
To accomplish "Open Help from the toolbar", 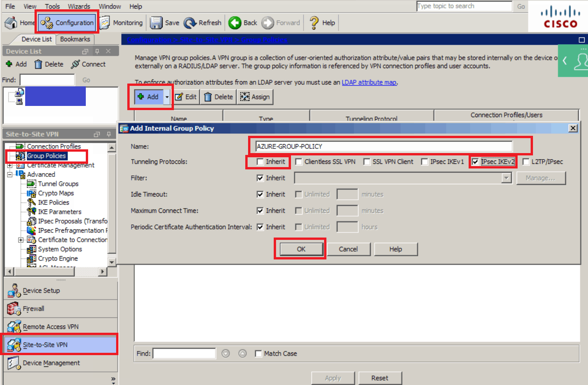I will pos(322,23).
